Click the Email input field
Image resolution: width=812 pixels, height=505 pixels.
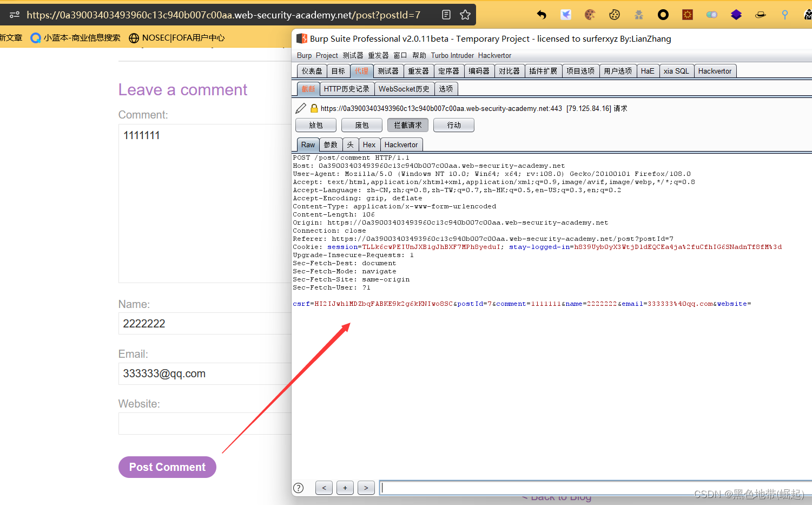[x=205, y=373]
